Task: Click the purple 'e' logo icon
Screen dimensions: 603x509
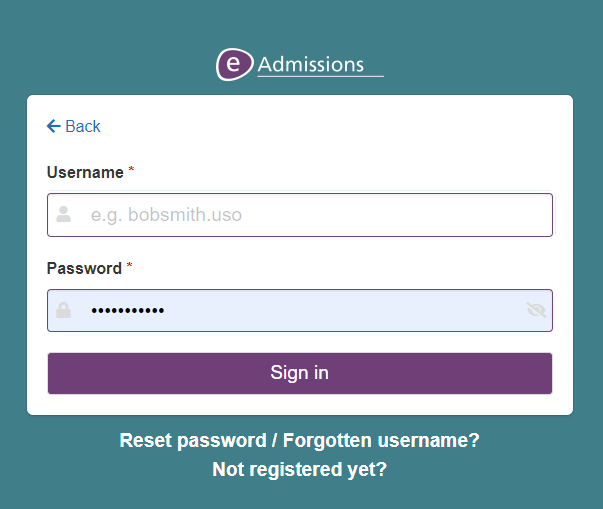Action: 233,65
